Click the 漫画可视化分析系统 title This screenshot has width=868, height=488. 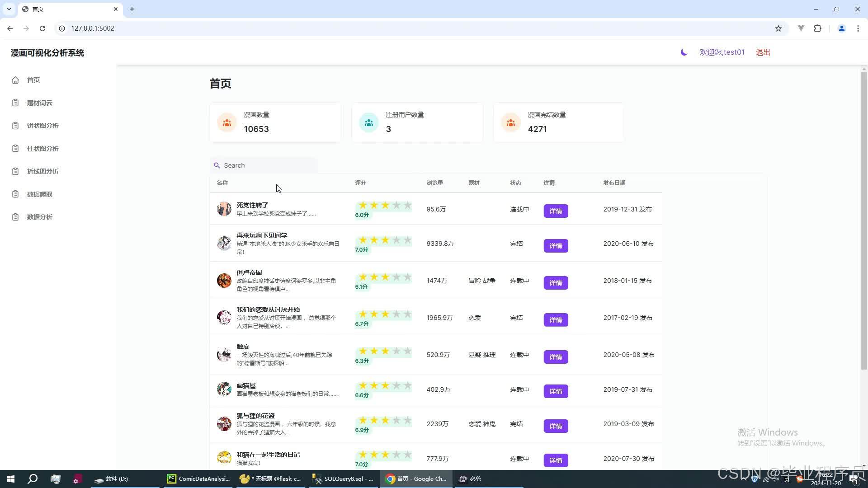tap(47, 53)
